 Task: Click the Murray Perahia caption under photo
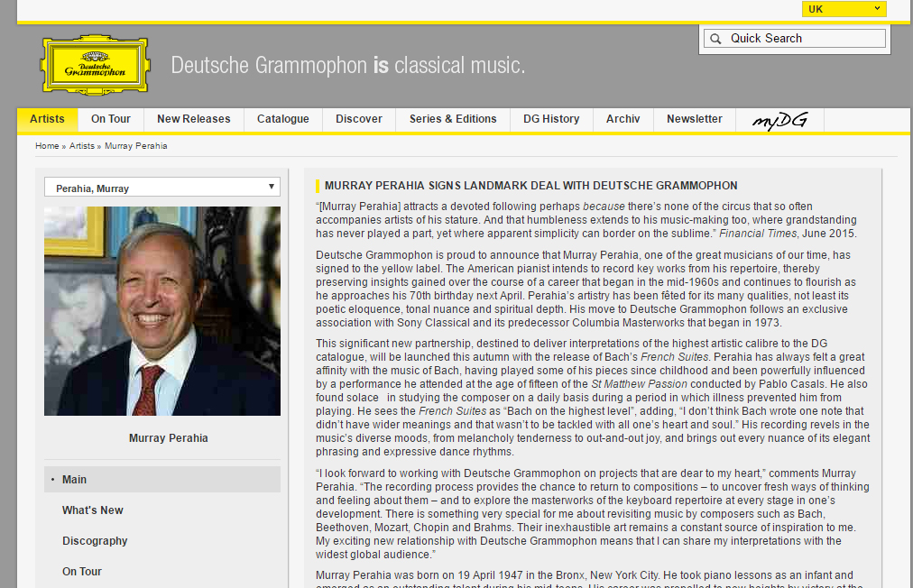coord(169,438)
